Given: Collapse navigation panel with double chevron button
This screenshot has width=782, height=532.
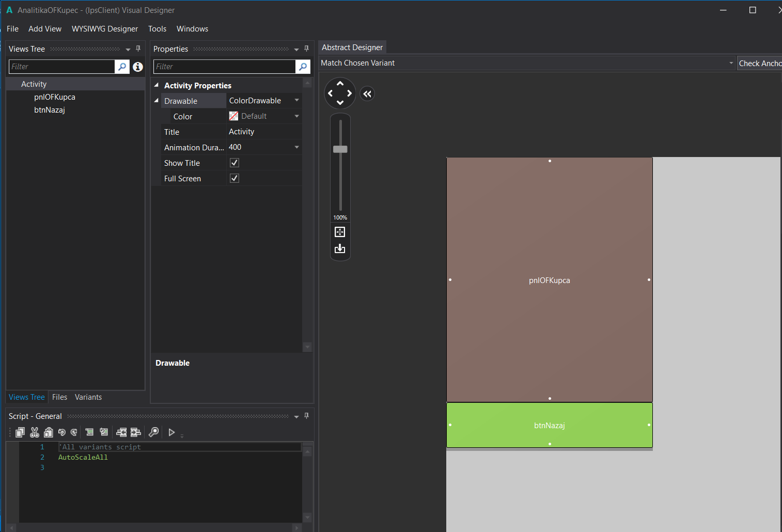Looking at the screenshot, I should click(x=367, y=94).
